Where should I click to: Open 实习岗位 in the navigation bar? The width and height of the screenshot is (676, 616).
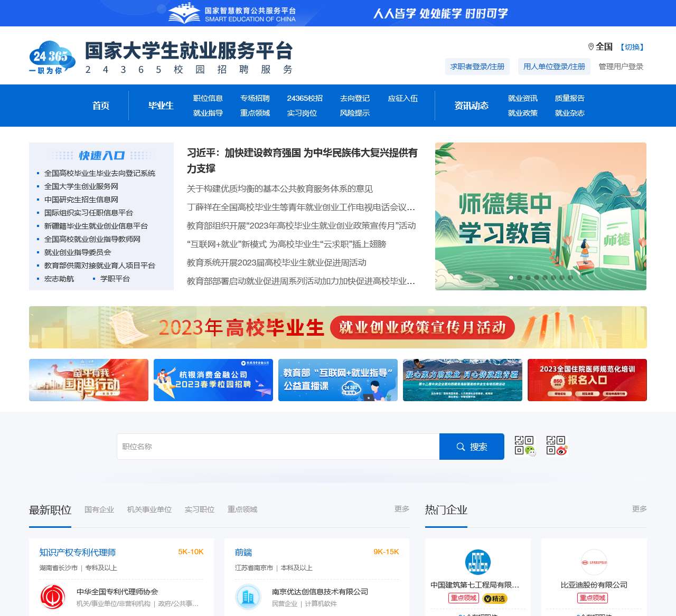pos(302,113)
